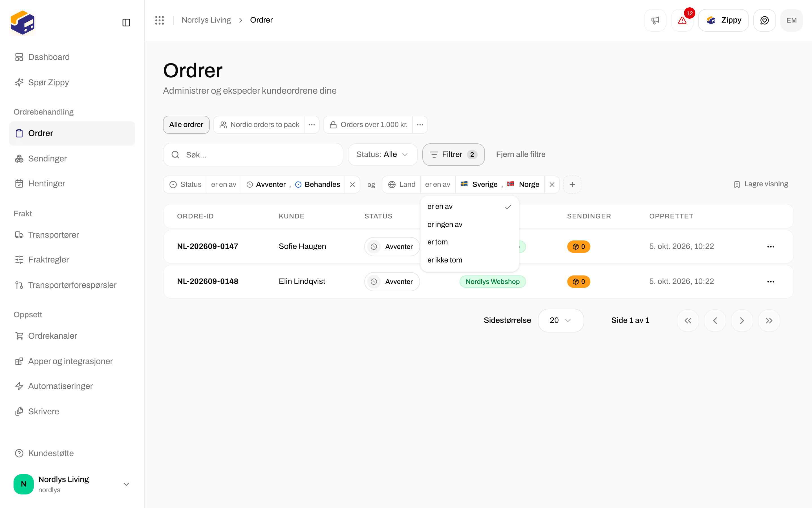This screenshot has width=812, height=508.
Task: Click the Zippy assistant button
Action: pyautogui.click(x=723, y=20)
